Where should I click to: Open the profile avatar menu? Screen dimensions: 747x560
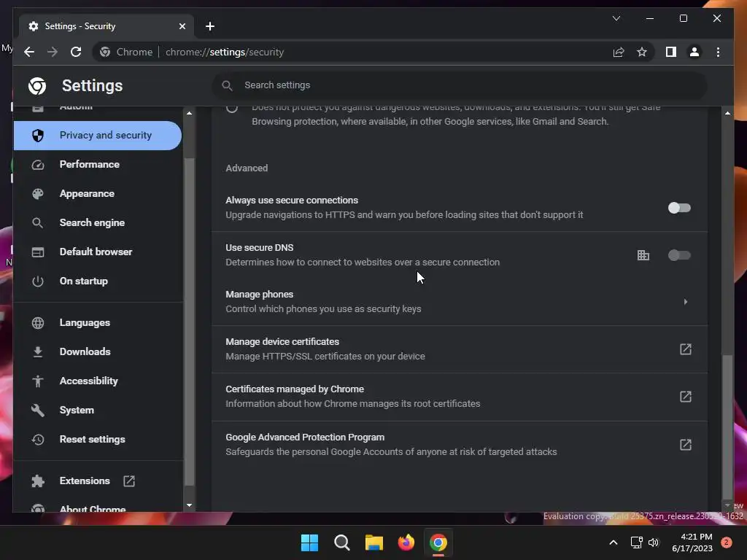coord(694,52)
